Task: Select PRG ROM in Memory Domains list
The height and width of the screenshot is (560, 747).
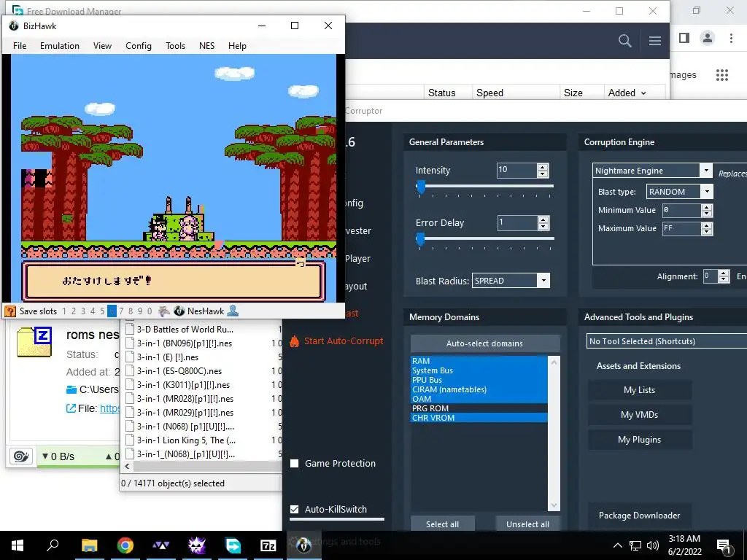Action: click(x=479, y=408)
